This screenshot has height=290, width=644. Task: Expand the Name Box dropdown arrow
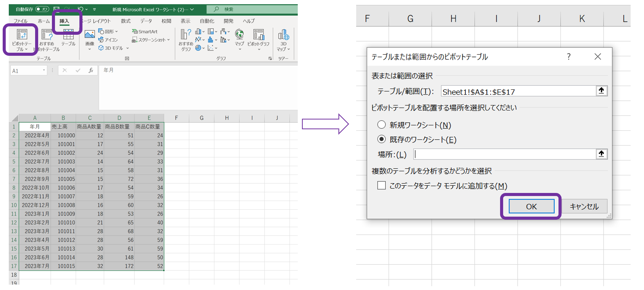44,70
